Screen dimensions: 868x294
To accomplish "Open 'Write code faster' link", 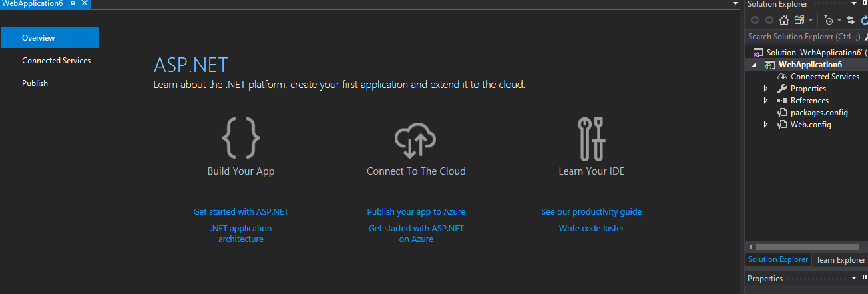I will (591, 229).
